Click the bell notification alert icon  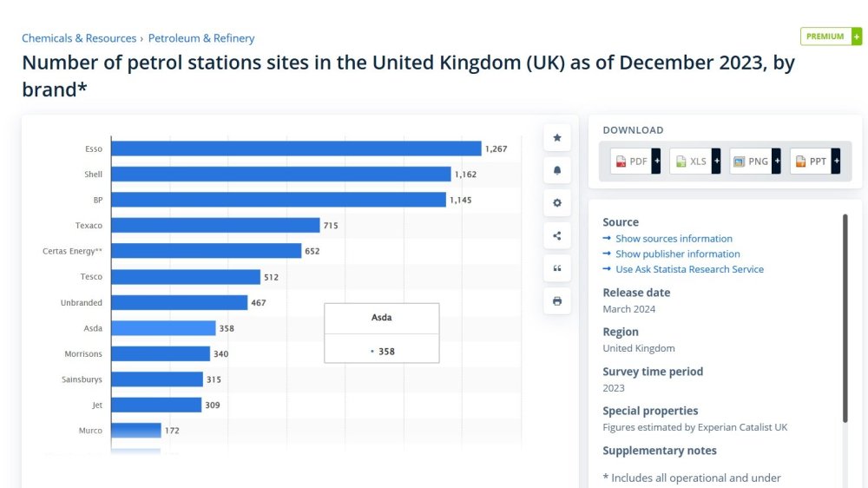tap(557, 170)
